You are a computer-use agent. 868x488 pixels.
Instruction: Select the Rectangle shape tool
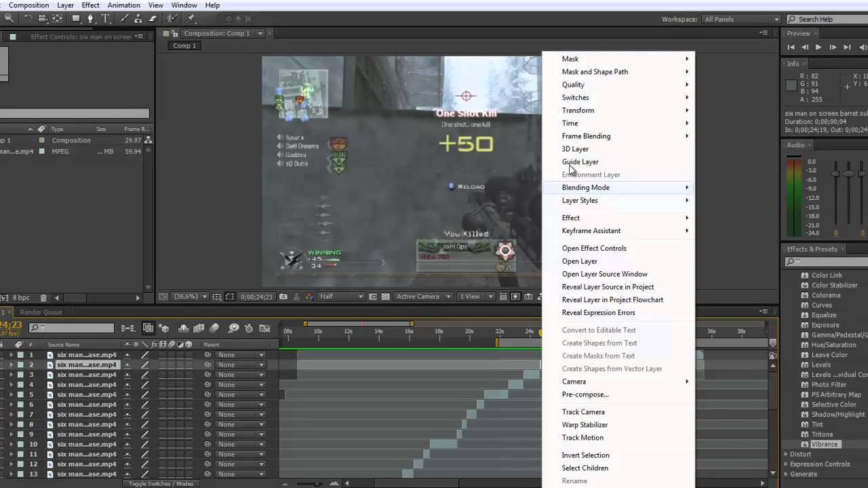pos(77,18)
